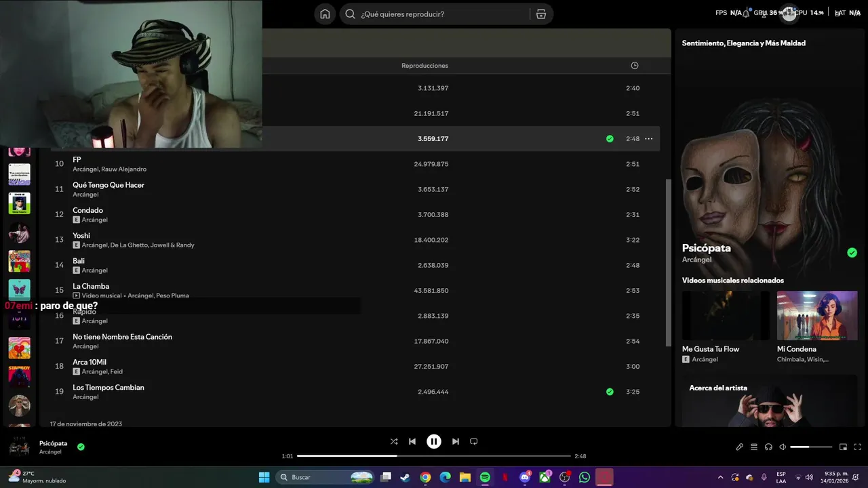
Task: Select the track Los Tiempos Cambian
Action: [x=108, y=388]
